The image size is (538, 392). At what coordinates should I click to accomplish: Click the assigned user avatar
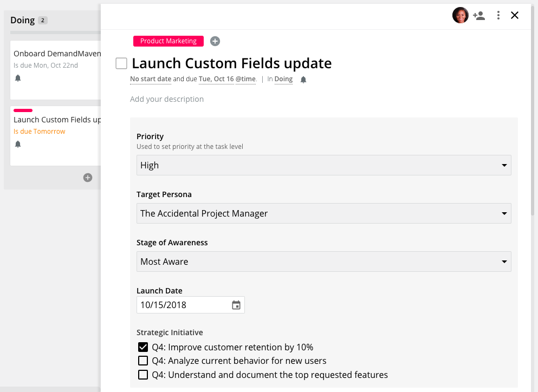[460, 15]
